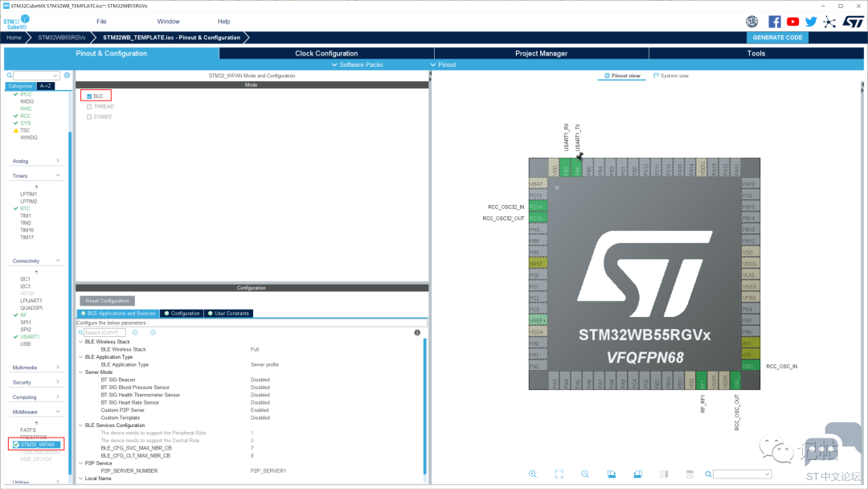The image size is (868, 489).
Task: Open the Facebook icon in the header
Action: coord(775,22)
